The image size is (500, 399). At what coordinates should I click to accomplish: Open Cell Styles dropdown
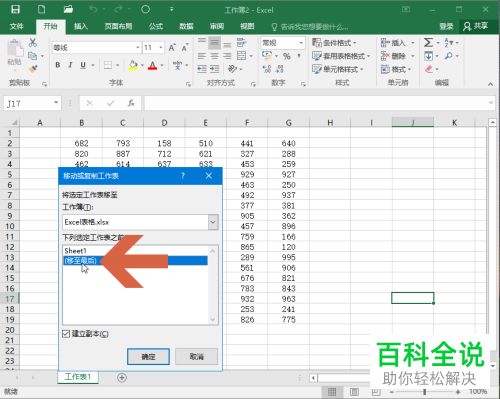pos(338,69)
